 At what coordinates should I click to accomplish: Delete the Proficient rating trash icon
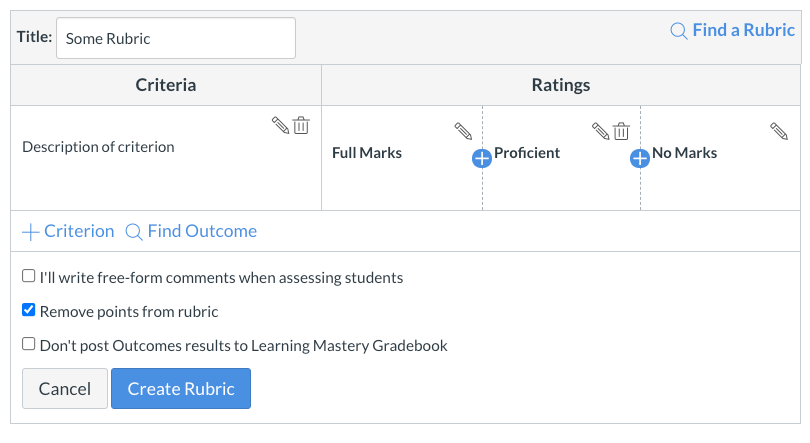coord(621,131)
